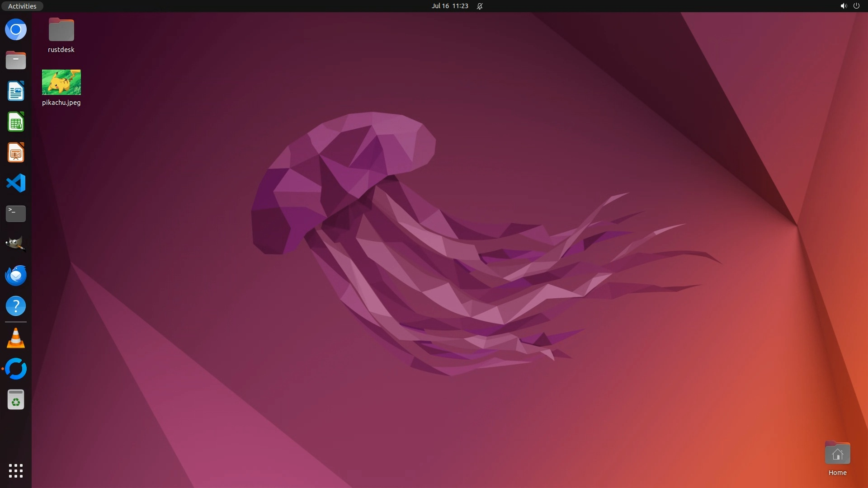The height and width of the screenshot is (488, 868).
Task: Launch VLC media player cone icon
Action: click(16, 338)
